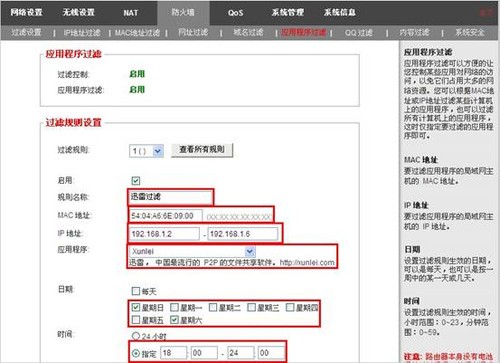Click the MAC 地址 help heading in sidebar
500x363 pixels.
[421, 160]
